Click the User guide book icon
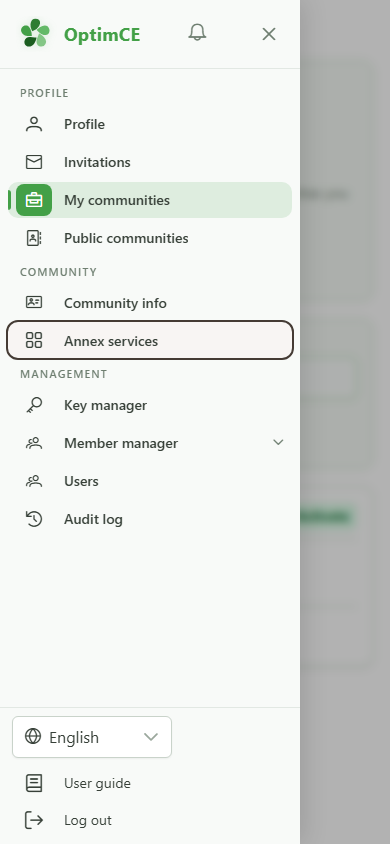 34,783
